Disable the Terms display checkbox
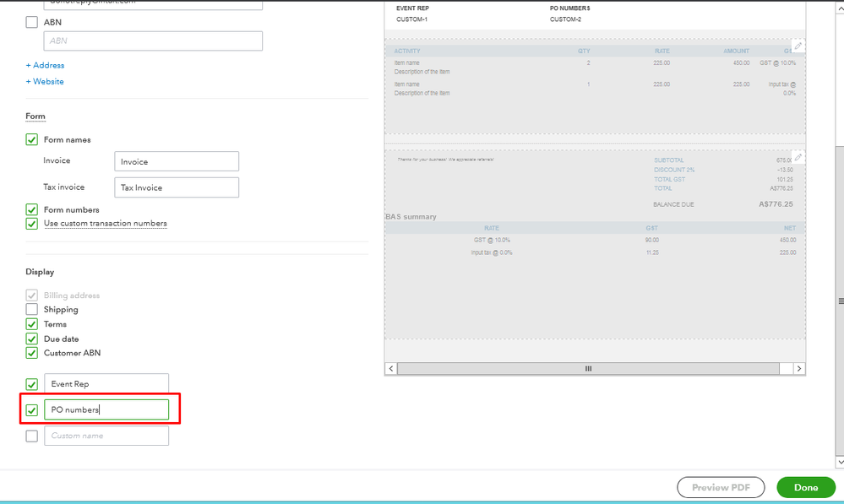 click(x=32, y=324)
